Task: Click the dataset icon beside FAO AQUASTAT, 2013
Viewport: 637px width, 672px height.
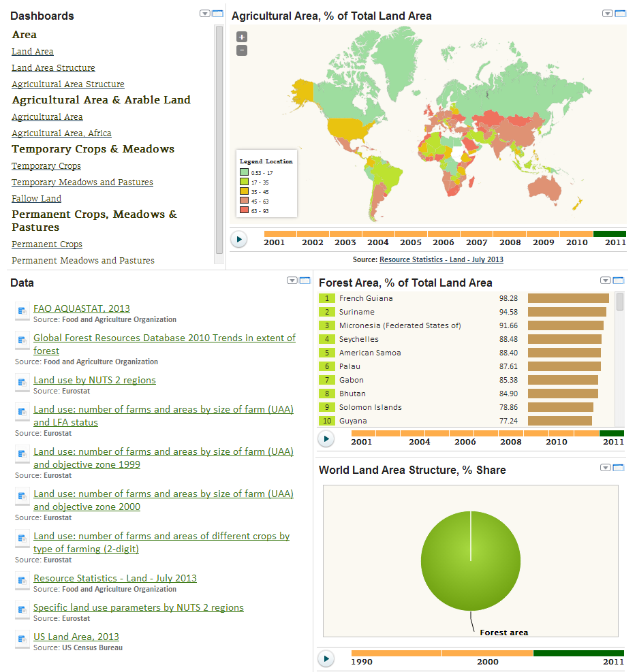Action: (x=21, y=310)
